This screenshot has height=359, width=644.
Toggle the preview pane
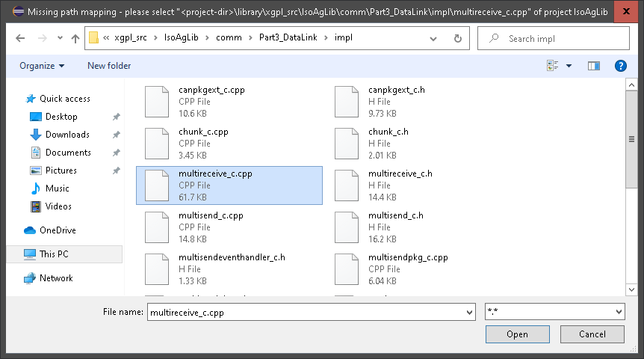coord(593,66)
